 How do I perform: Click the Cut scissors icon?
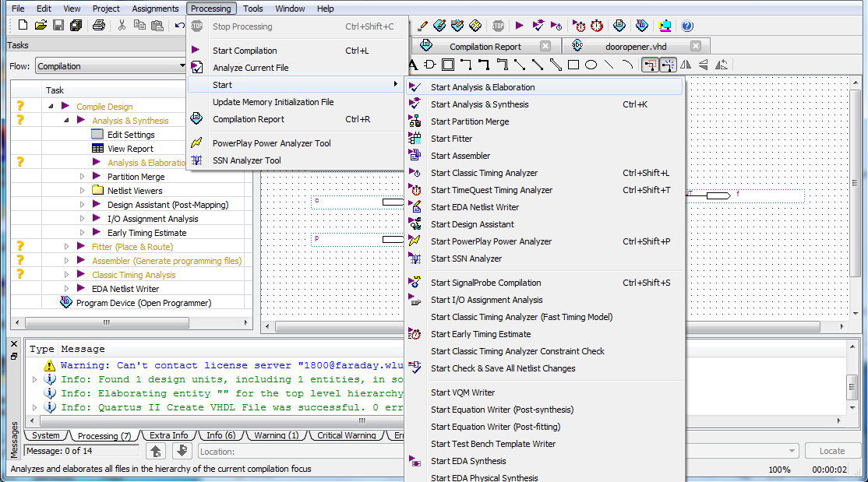pos(122,26)
